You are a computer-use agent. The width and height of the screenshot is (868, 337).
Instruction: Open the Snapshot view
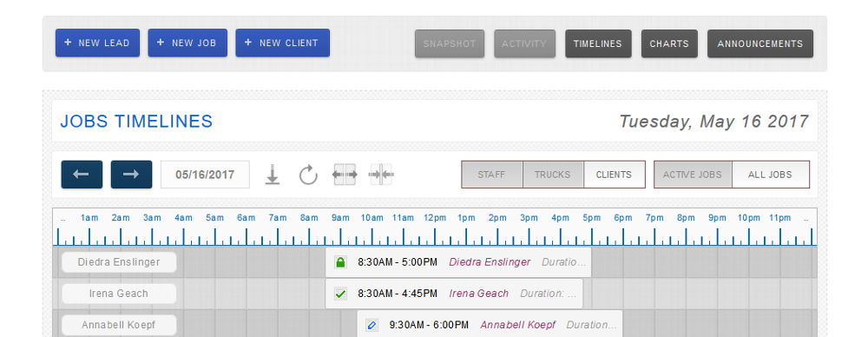[450, 43]
